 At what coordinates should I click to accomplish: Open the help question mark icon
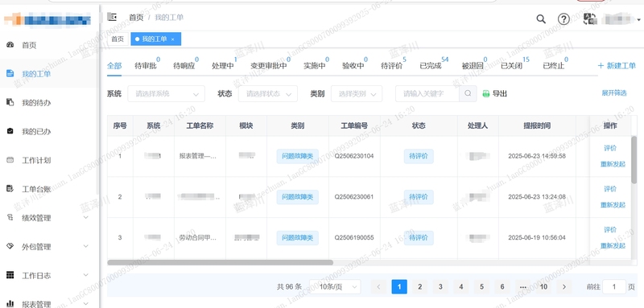(x=563, y=18)
